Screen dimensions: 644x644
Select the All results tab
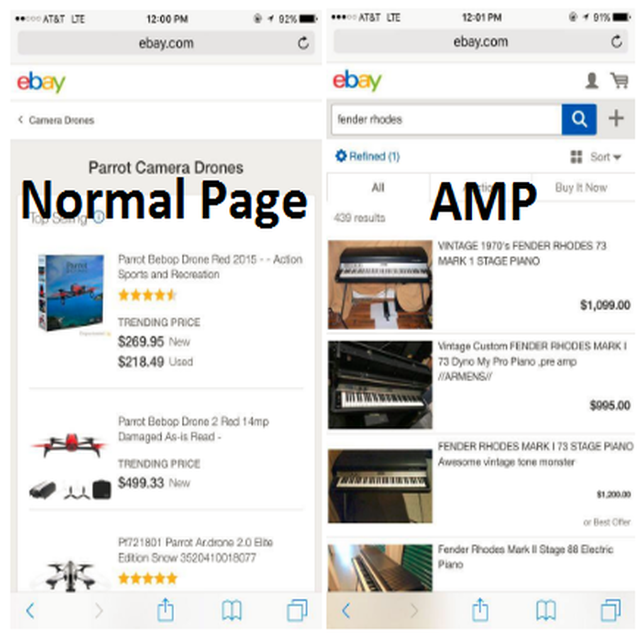(378, 187)
